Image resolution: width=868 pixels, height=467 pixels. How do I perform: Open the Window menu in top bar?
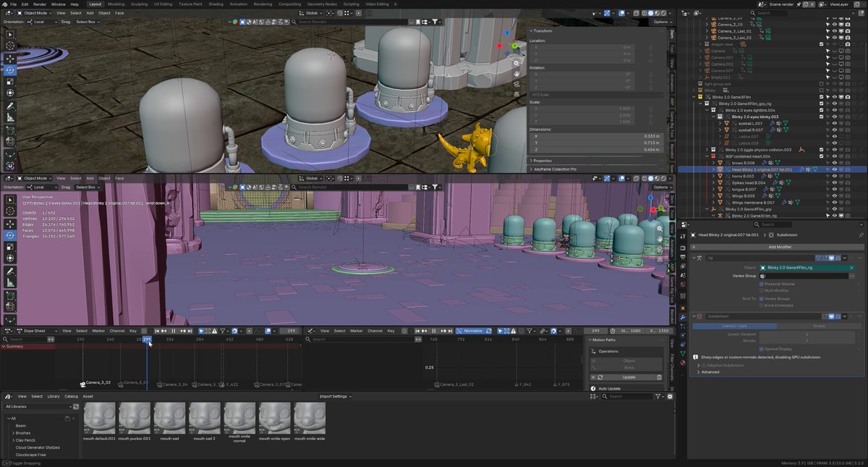click(x=58, y=4)
